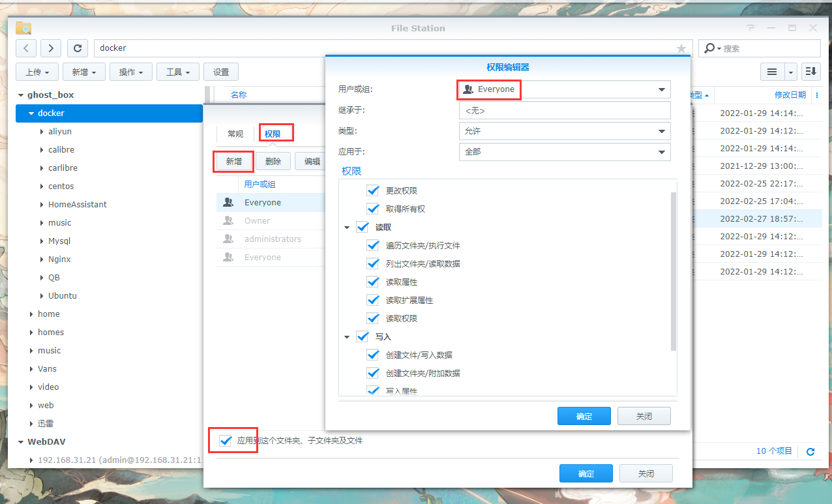Toggle 创建文件/写入数据 checkbox
Viewport: 832px width, 504px height.
point(373,355)
